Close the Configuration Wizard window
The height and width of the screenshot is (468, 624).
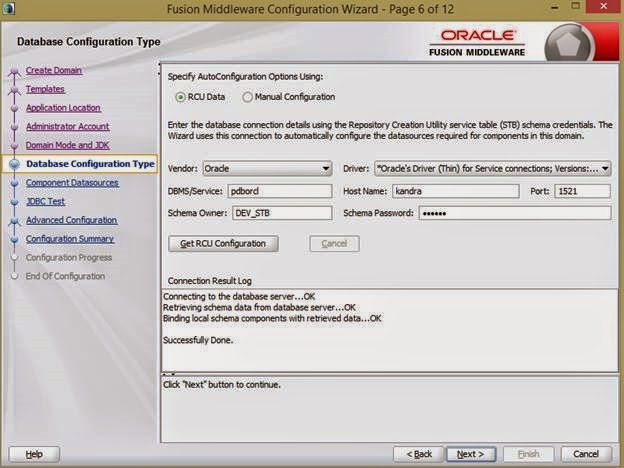click(x=604, y=6)
